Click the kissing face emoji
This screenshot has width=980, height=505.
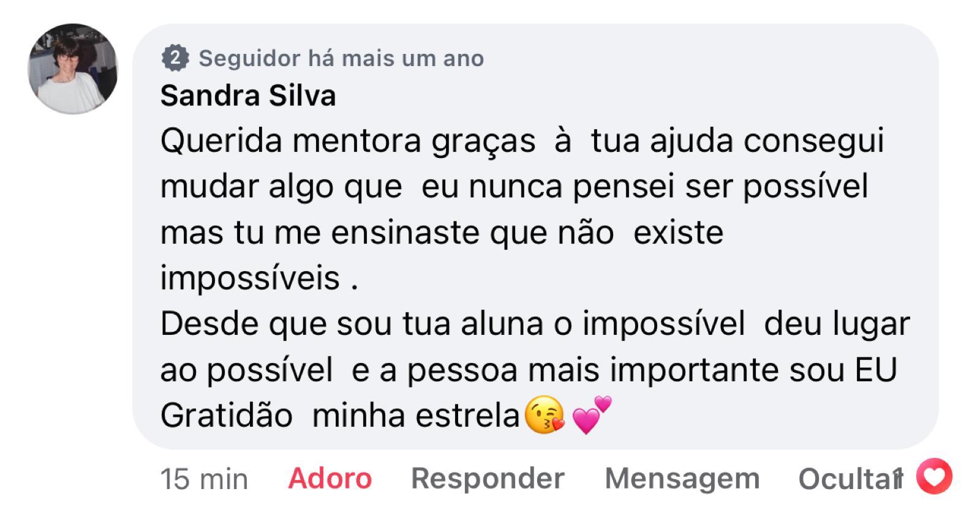coord(544,415)
